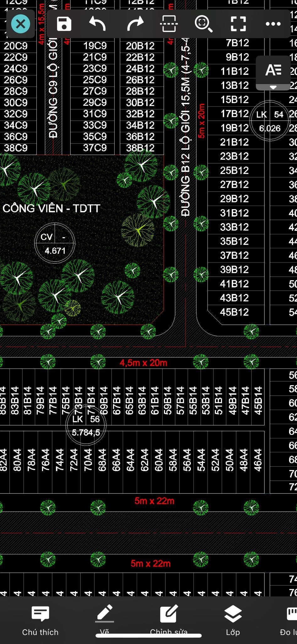The image size is (297, 644).
Task: Select plot 29B12
Action: pyautogui.click(x=235, y=199)
